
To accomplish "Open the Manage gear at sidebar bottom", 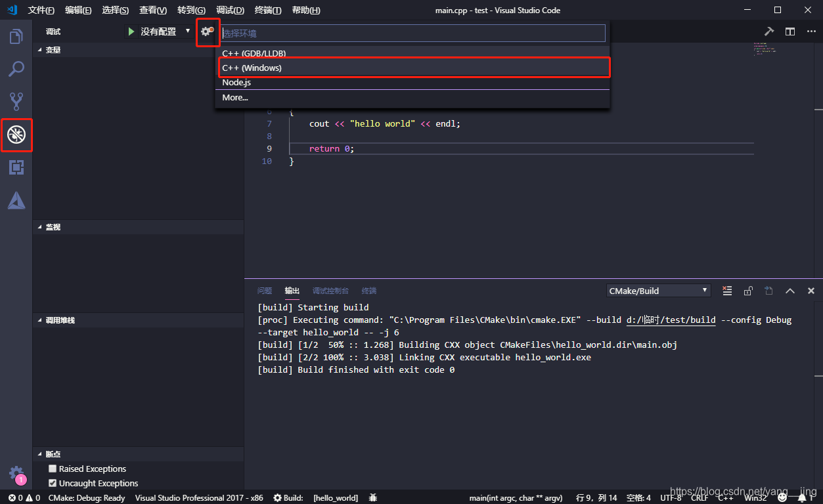I will 16,474.
